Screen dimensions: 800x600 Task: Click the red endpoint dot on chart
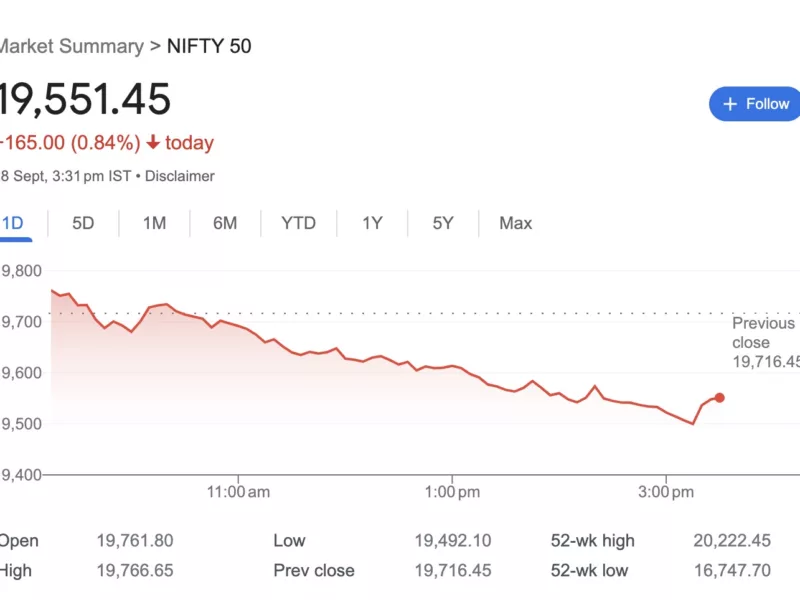click(719, 398)
